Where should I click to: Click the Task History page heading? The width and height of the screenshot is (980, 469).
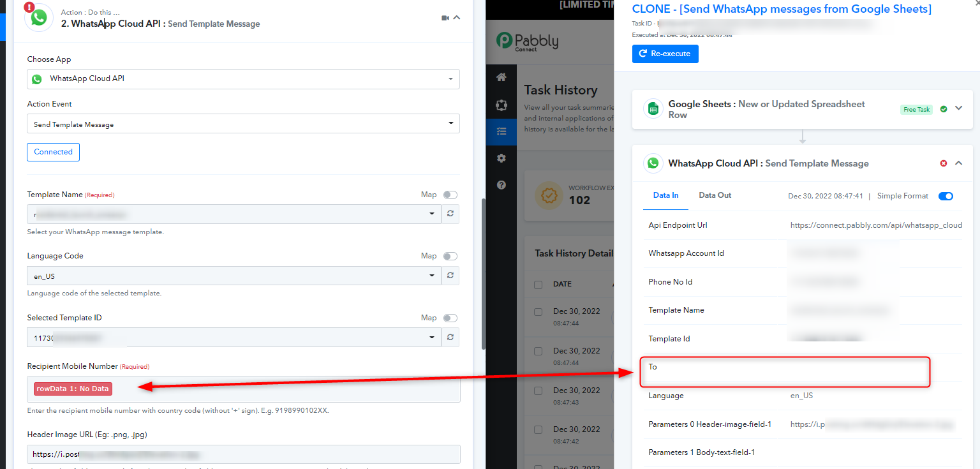click(561, 90)
